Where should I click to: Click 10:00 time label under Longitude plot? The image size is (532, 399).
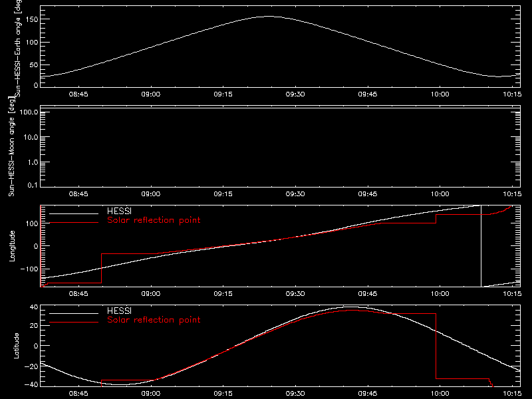(440, 294)
